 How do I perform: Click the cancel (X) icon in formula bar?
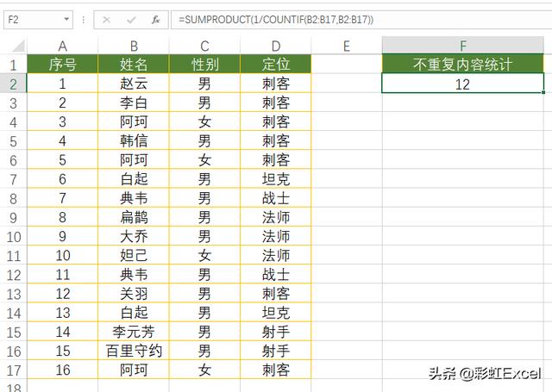pos(106,20)
